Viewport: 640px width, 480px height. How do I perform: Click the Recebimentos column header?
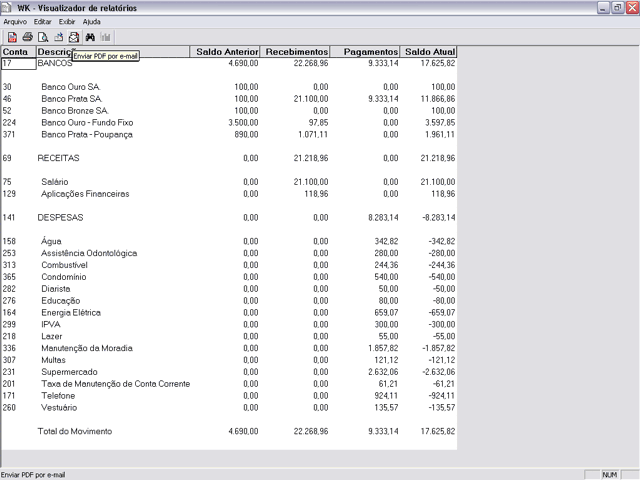click(296, 51)
